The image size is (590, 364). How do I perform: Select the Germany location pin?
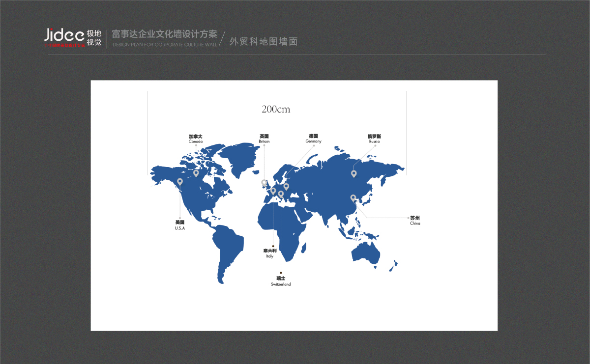(286, 186)
